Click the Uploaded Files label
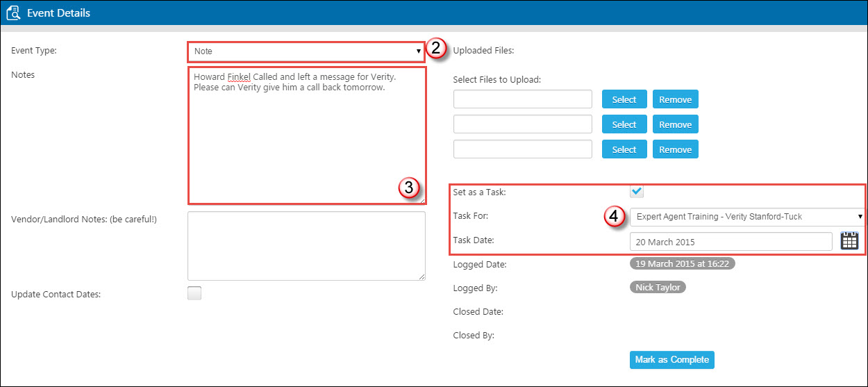868x387 pixels. (483, 50)
